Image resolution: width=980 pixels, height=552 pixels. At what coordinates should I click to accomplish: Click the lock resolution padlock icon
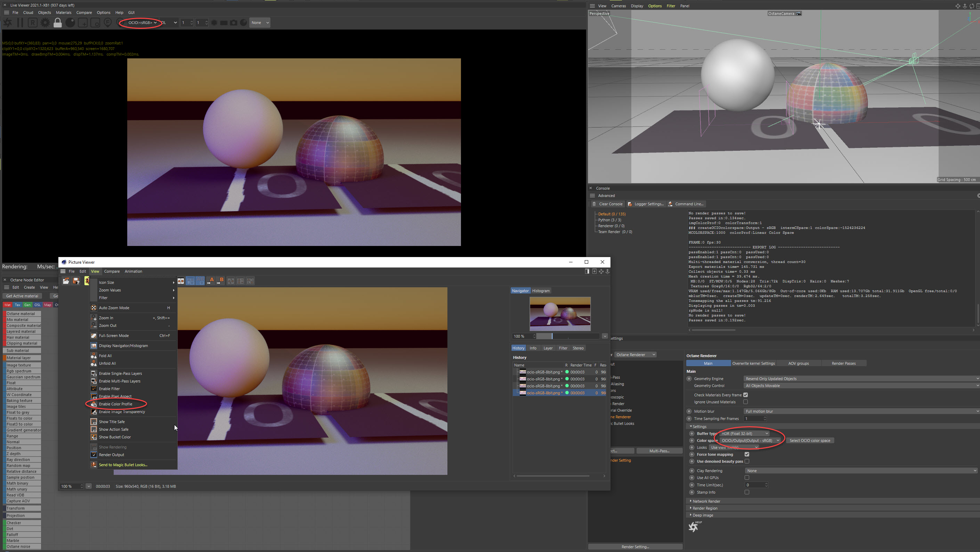tap(57, 23)
